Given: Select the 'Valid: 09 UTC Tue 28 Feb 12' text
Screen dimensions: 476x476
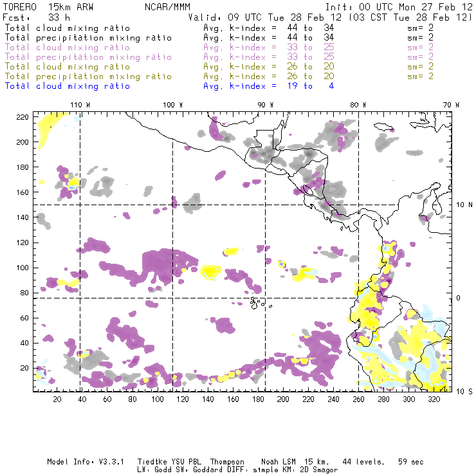Looking at the screenshot, I should click(264, 17).
